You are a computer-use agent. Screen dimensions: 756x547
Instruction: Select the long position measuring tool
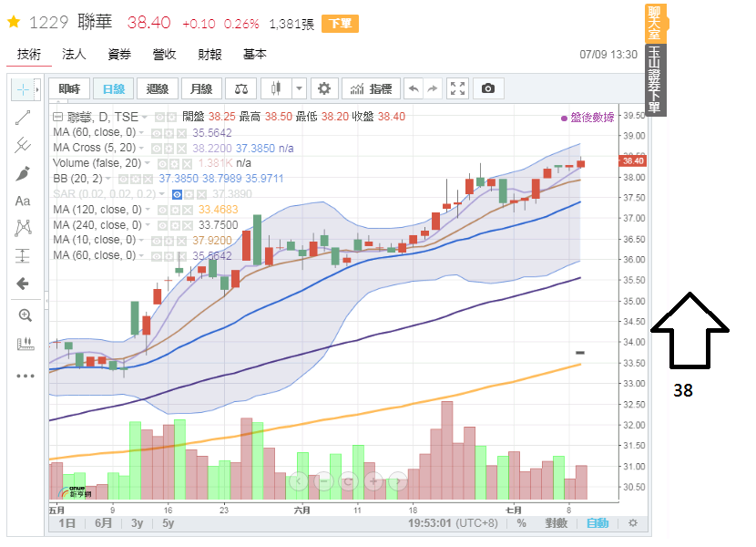(x=23, y=255)
